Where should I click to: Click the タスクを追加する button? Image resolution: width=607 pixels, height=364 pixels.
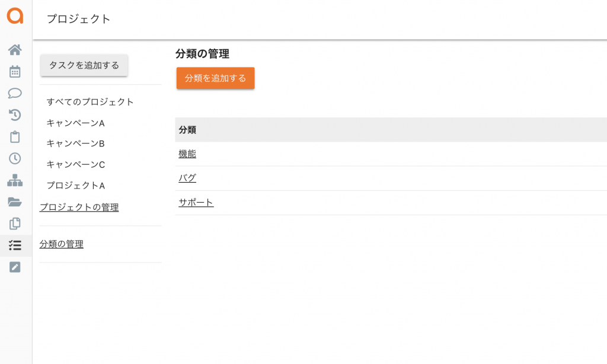coord(84,65)
